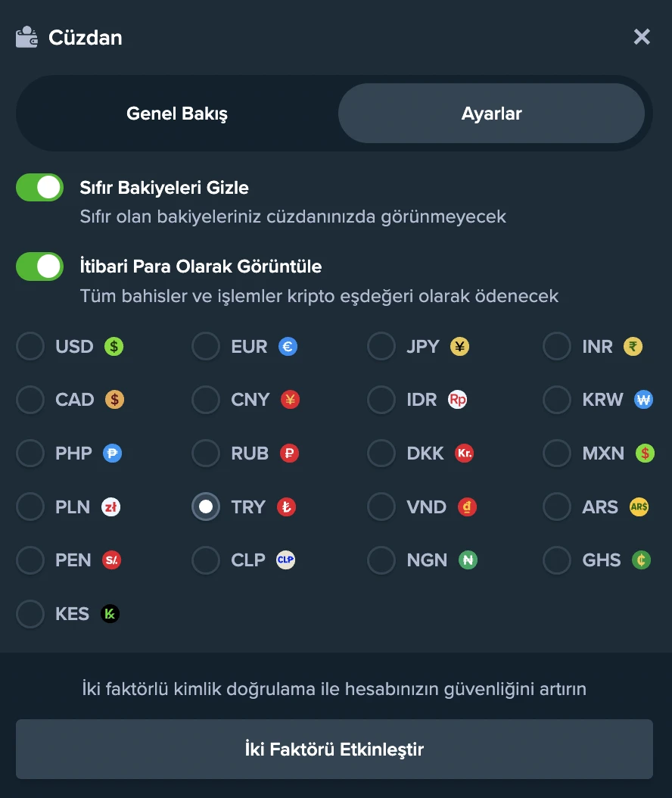Choose the INR currency radio button
The image size is (672, 798).
[557, 347]
